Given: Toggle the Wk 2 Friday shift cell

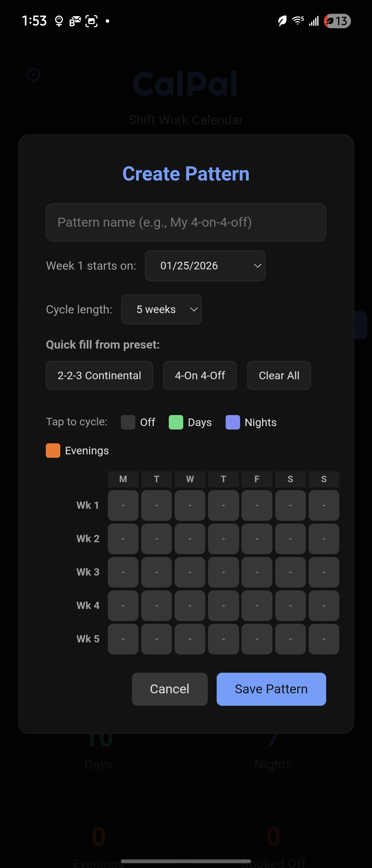Looking at the screenshot, I should (x=257, y=539).
